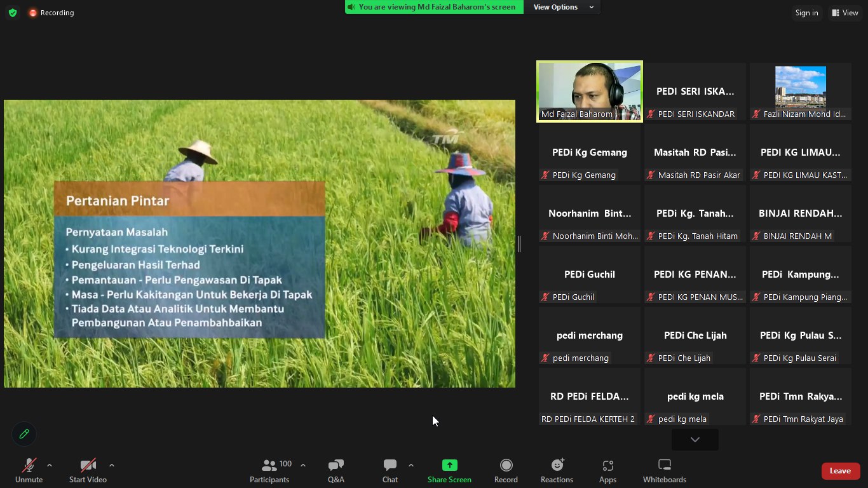Open the Reactions menu
This screenshot has height=488, width=868.
point(557,471)
